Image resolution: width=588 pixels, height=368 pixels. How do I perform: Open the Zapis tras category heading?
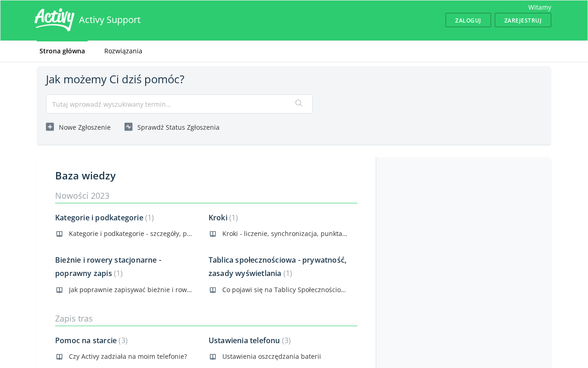[x=73, y=318]
